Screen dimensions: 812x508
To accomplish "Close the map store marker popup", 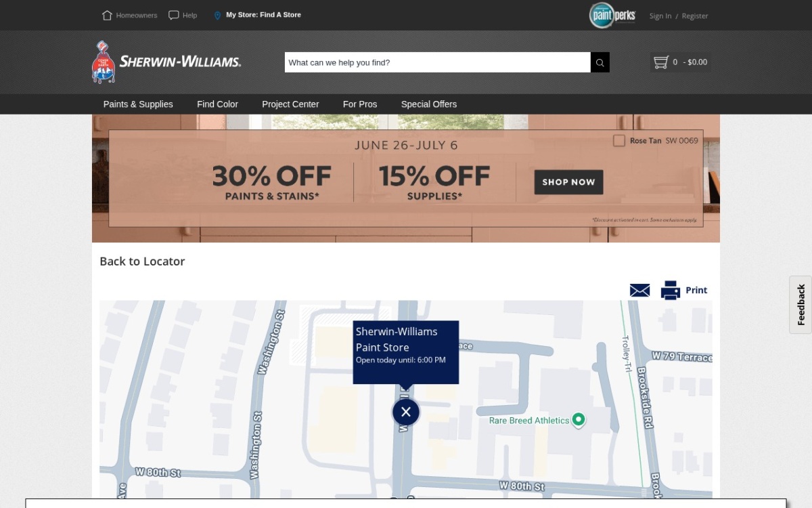I will 406,412.
